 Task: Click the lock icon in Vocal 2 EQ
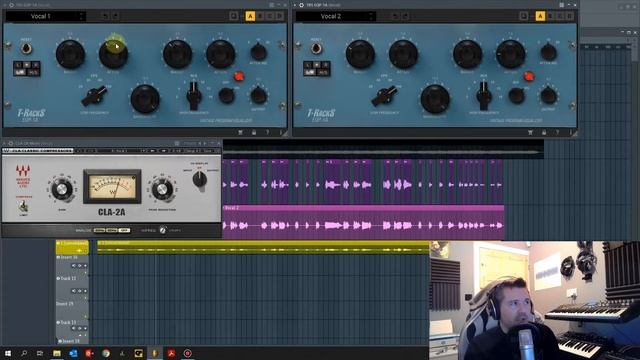coord(544,132)
